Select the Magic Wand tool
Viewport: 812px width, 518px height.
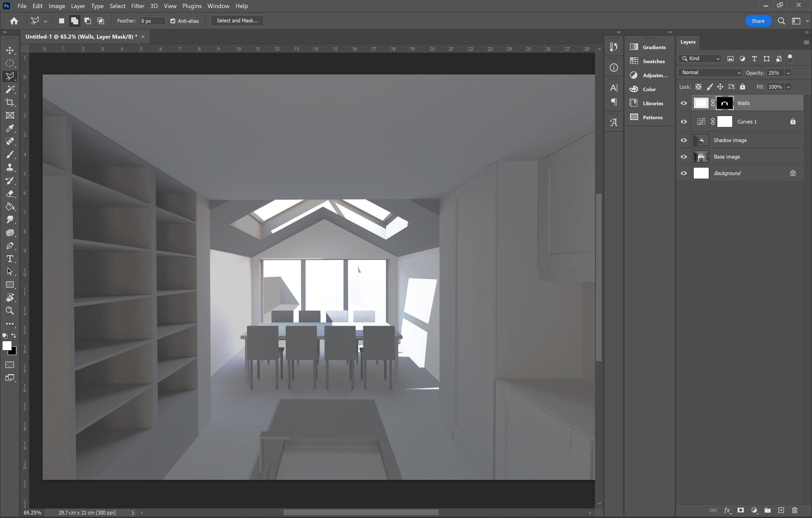pyautogui.click(x=10, y=89)
